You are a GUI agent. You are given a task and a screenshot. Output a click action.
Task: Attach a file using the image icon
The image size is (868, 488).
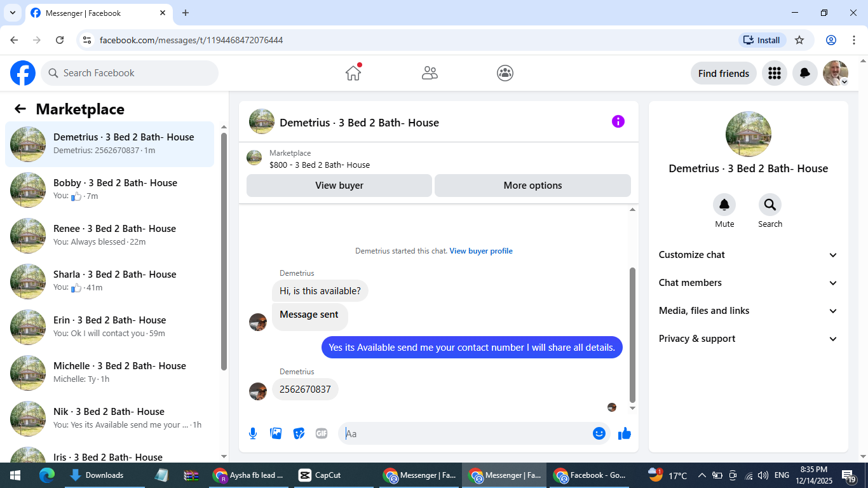(276, 433)
